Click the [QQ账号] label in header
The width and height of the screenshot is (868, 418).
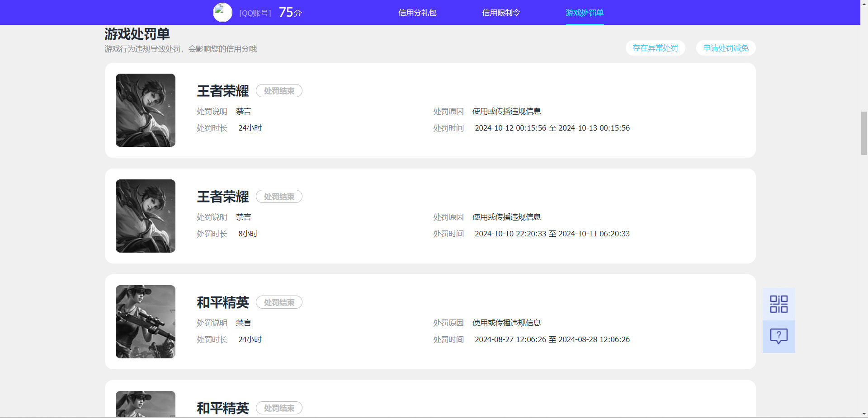click(255, 13)
